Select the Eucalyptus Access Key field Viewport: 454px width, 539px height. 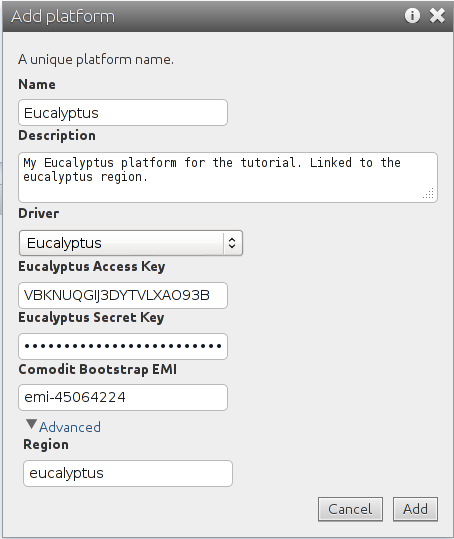click(x=123, y=295)
